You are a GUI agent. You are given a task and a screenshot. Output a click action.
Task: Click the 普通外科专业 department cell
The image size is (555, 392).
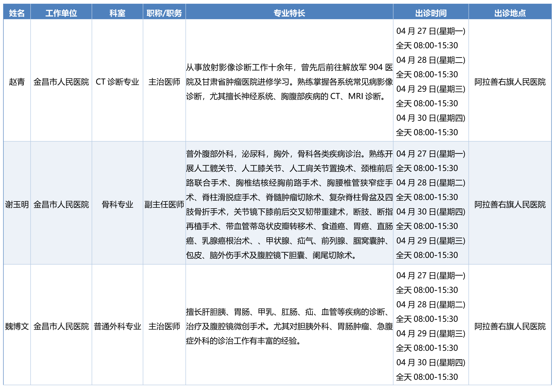point(117,326)
